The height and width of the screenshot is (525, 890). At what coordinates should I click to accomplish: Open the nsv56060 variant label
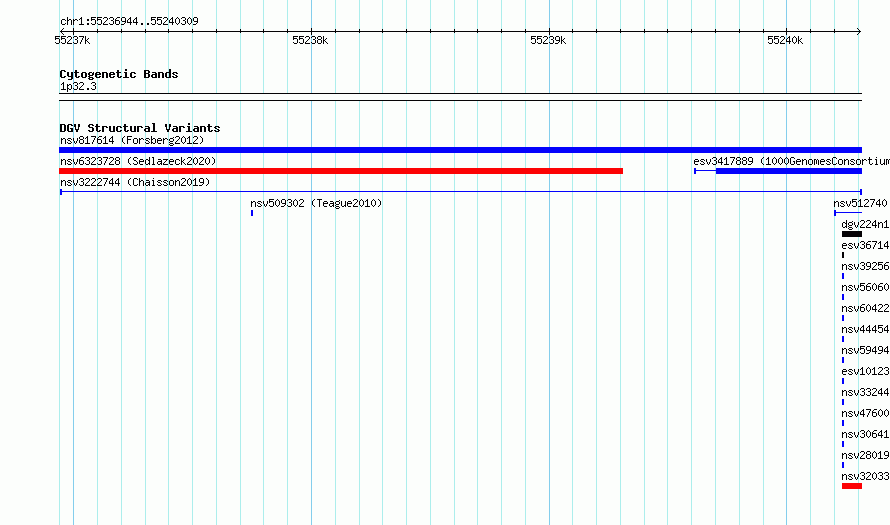[x=866, y=287]
